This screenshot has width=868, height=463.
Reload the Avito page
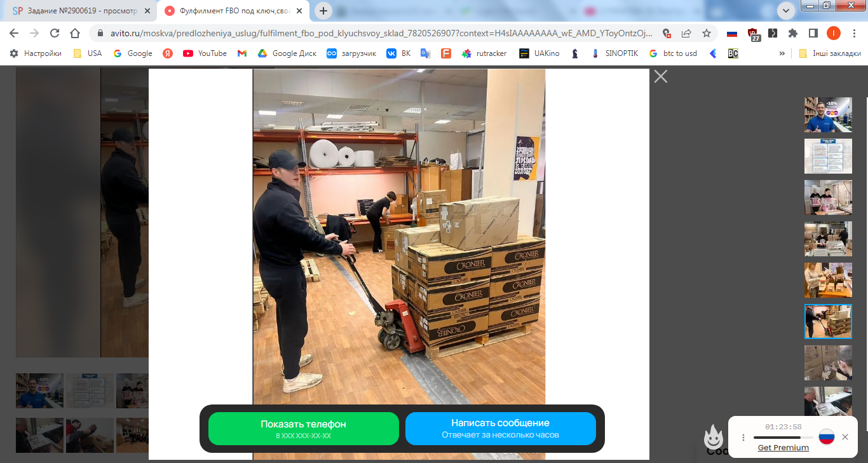pyautogui.click(x=55, y=33)
